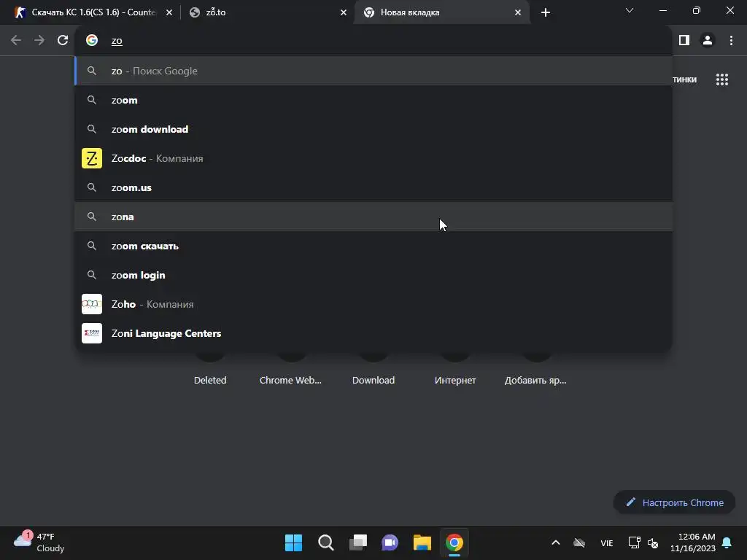Screen dimensions: 747x560
Task: Open a new tab with plus button
Action: click(546, 13)
